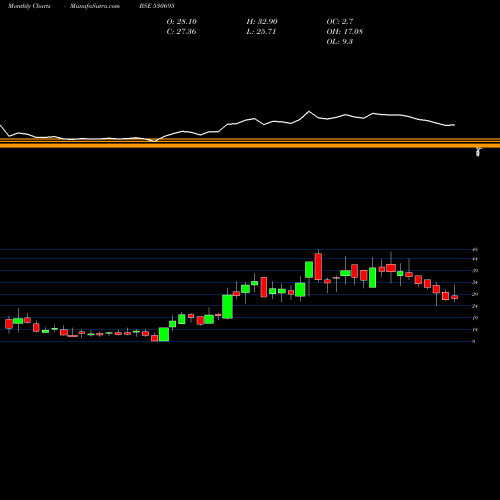The height and width of the screenshot is (500, 500).
Task: Select the low value "L: 25.71"
Action: [261, 32]
